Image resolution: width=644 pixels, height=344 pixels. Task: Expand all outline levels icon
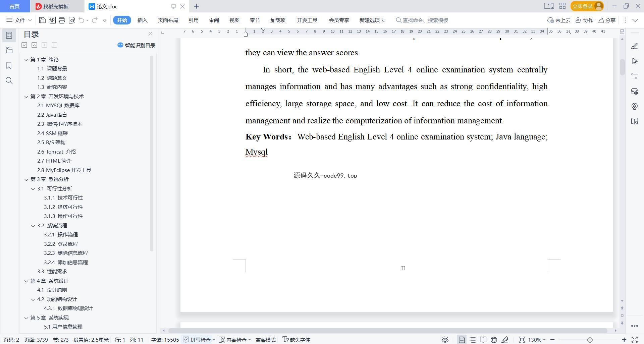24,45
